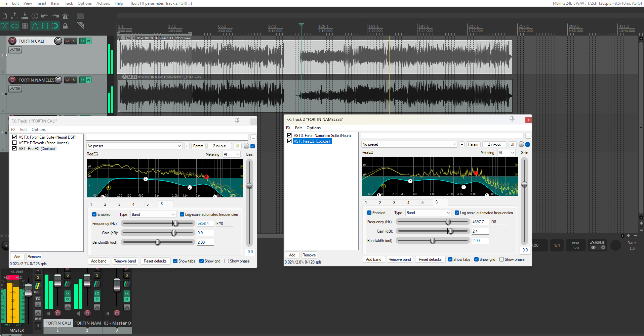
Task: Toggle item grouping link icon
Action: (x=15, y=26)
